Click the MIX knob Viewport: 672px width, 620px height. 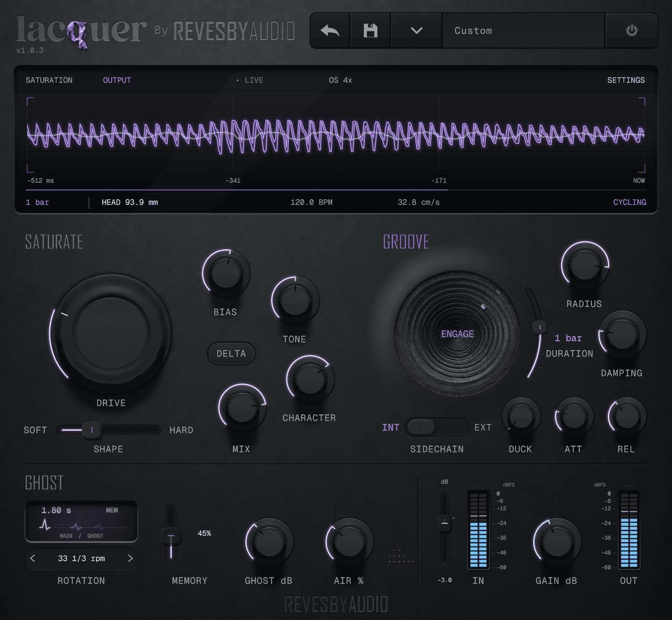[x=242, y=408]
